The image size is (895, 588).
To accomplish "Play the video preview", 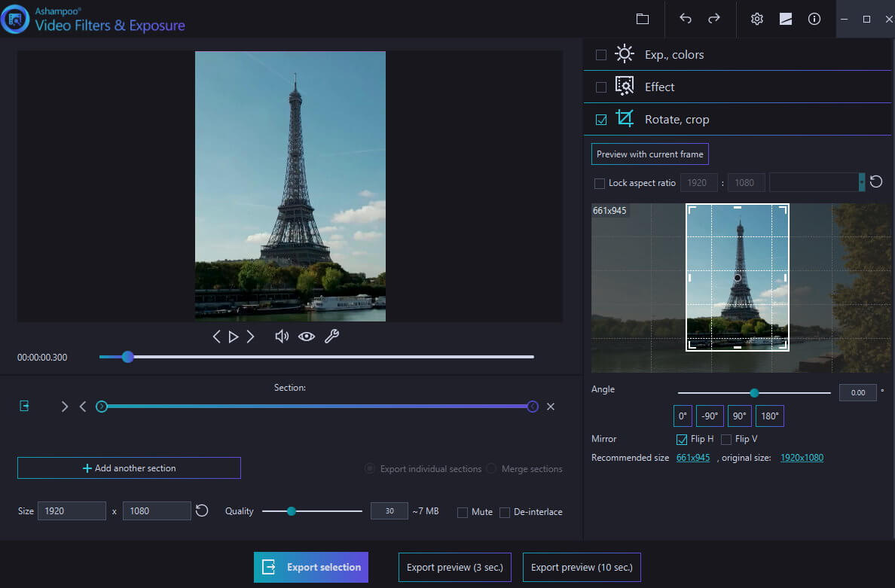I will point(234,336).
